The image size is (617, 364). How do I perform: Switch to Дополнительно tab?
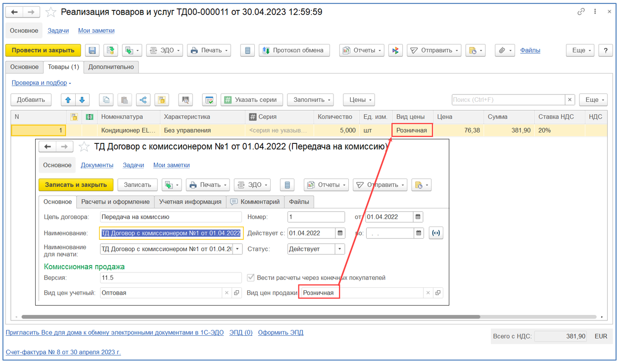pos(111,67)
